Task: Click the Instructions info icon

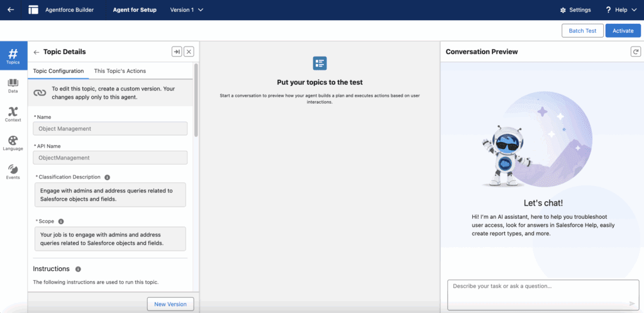Action: click(x=78, y=269)
